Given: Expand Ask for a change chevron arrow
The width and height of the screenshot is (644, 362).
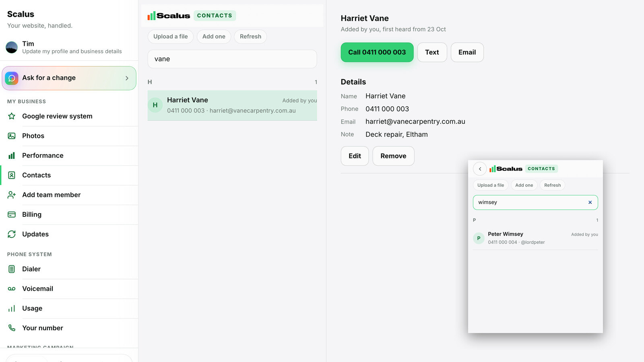Looking at the screenshot, I should (127, 78).
